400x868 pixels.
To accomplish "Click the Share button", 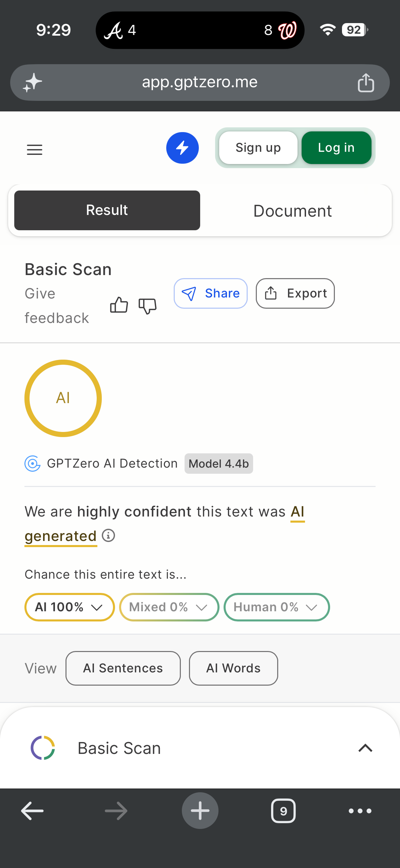I will [x=211, y=293].
